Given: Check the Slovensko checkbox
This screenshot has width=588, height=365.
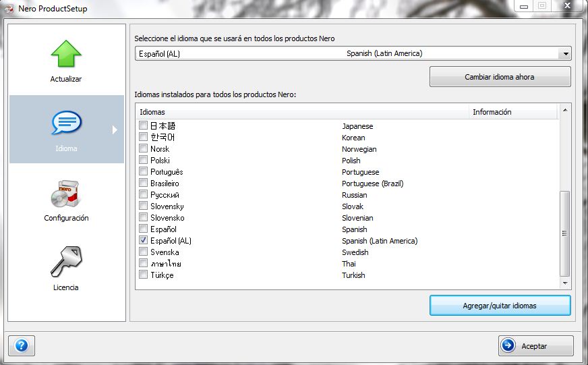Looking at the screenshot, I should click(x=143, y=217).
